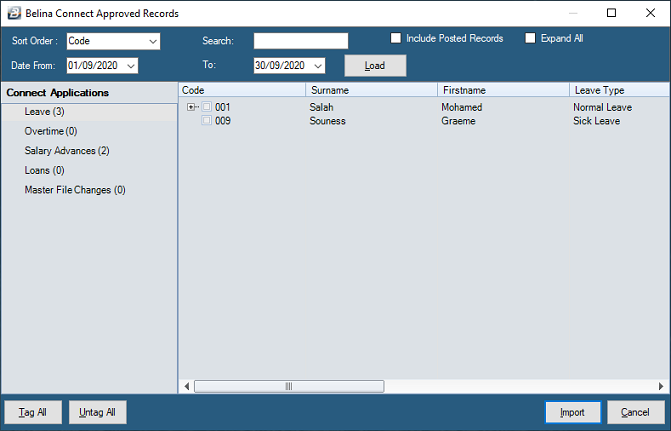
Task: Sort by the Leave Type column header
Action: pos(620,90)
